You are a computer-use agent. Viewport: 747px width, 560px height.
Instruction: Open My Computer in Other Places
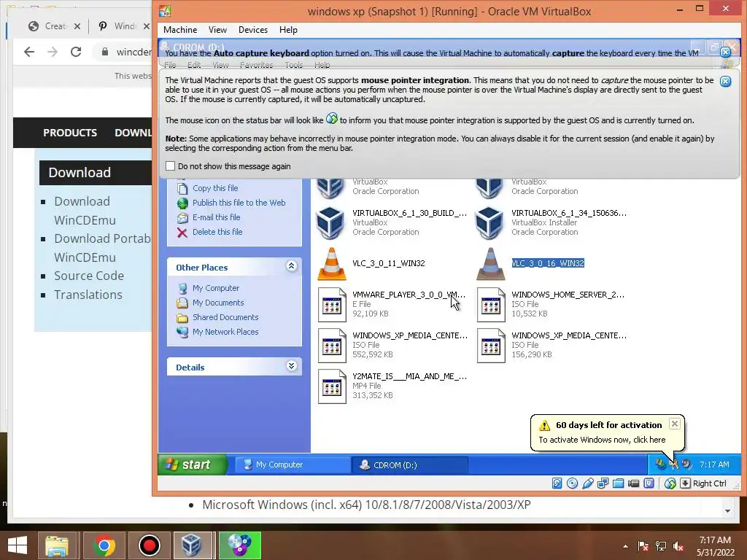click(x=216, y=288)
